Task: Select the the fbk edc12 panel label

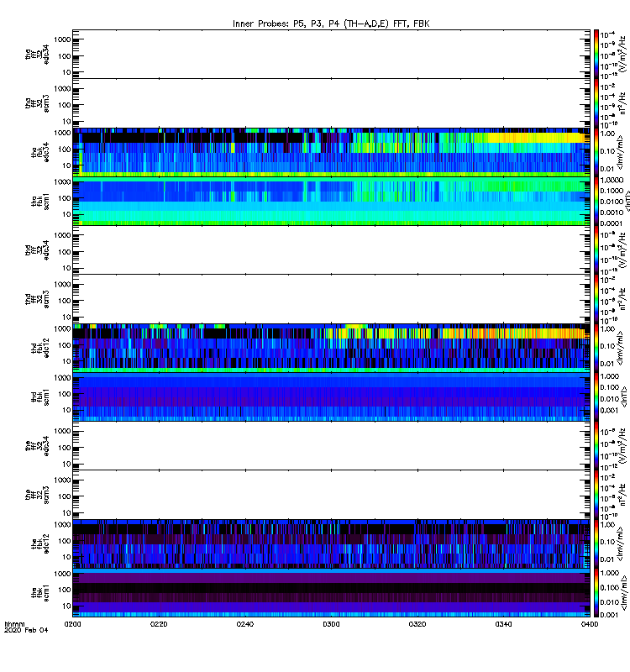Action: [40, 543]
